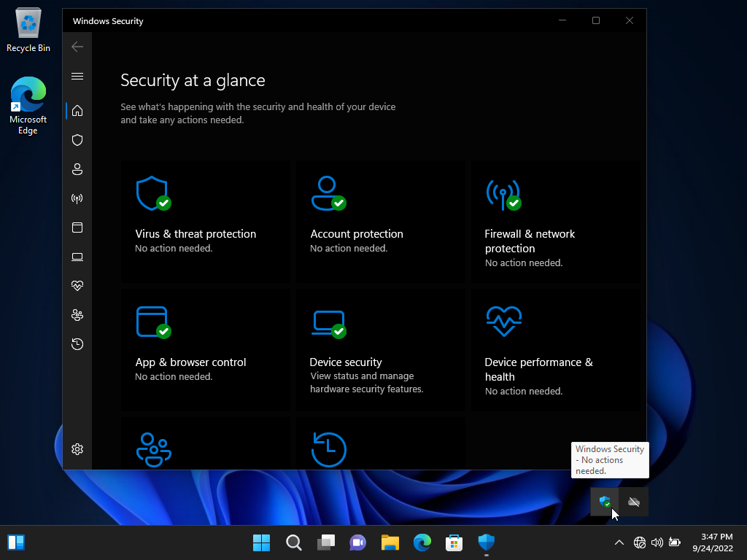Open the Virus & threat protection shield in the sidebar
The image size is (747, 560).
pyautogui.click(x=77, y=140)
